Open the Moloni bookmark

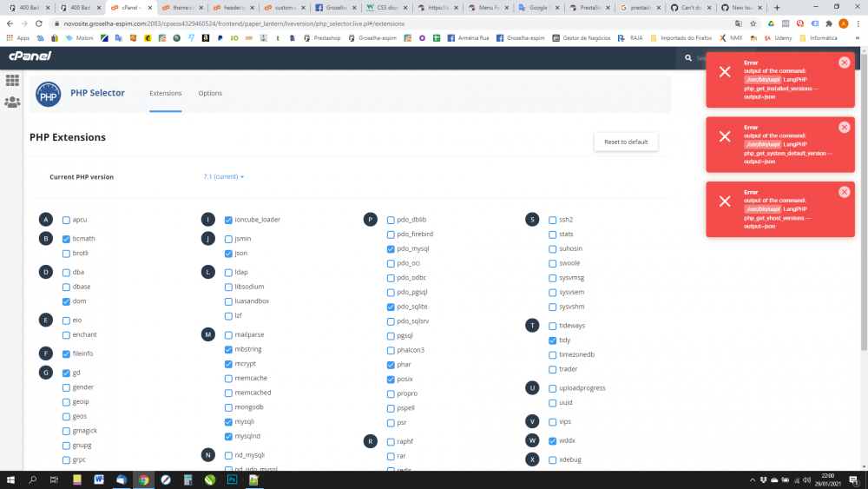click(x=79, y=38)
